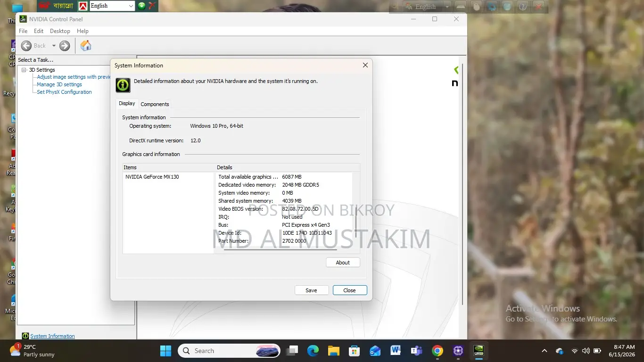The height and width of the screenshot is (362, 644).
Task: Click the Windows Start button
Action: click(165, 351)
